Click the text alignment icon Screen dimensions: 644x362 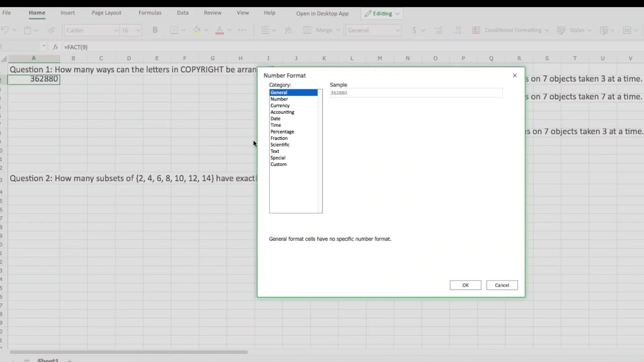tap(265, 30)
